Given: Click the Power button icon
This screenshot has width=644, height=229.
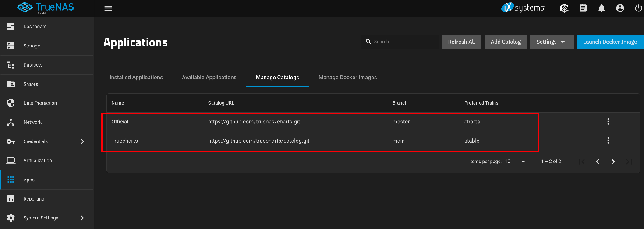Looking at the screenshot, I should click(x=638, y=8).
